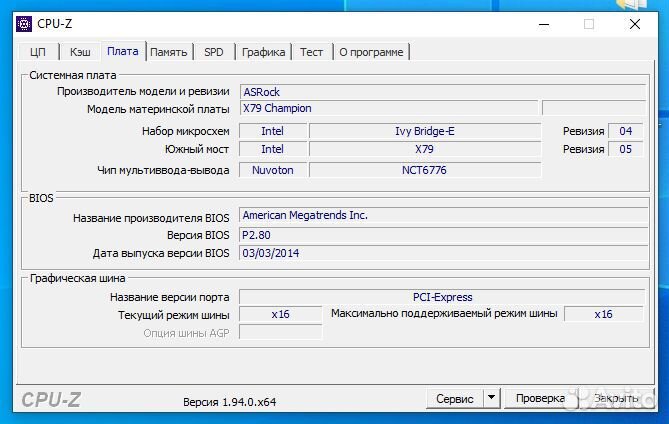Click the empty Опция шины AGP field
This screenshot has width=669, height=424.
coord(281,332)
